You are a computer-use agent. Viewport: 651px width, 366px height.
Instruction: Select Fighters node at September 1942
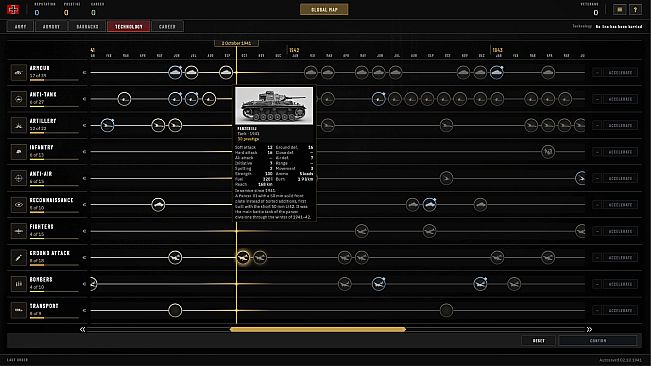[x=429, y=231]
